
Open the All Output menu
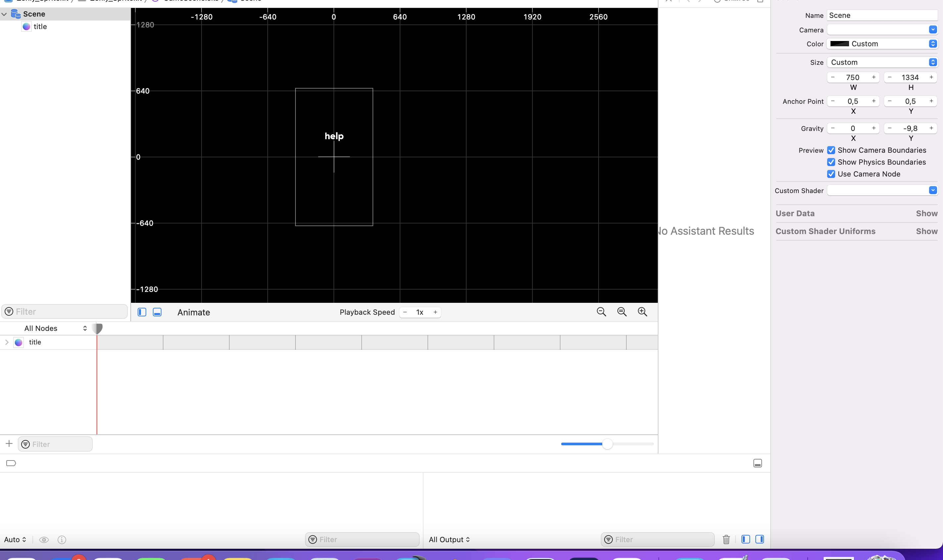pyautogui.click(x=449, y=540)
